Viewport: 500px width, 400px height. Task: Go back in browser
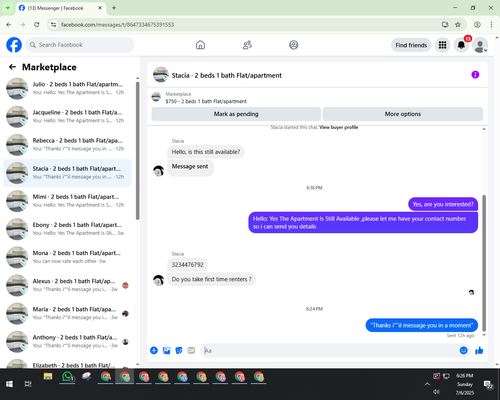click(9, 24)
